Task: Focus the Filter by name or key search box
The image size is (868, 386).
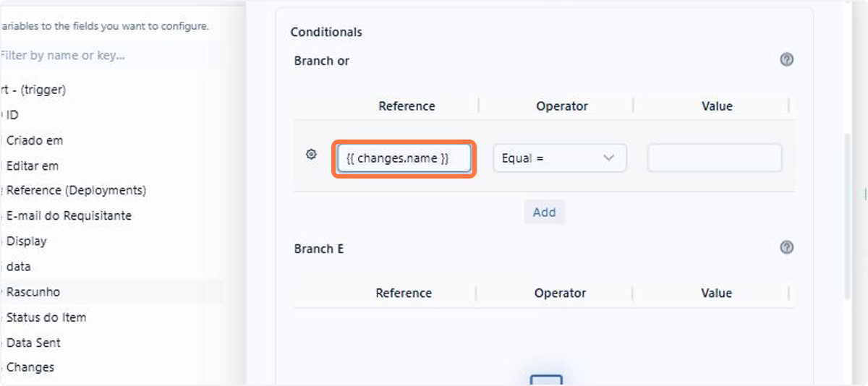Action: 109,55
